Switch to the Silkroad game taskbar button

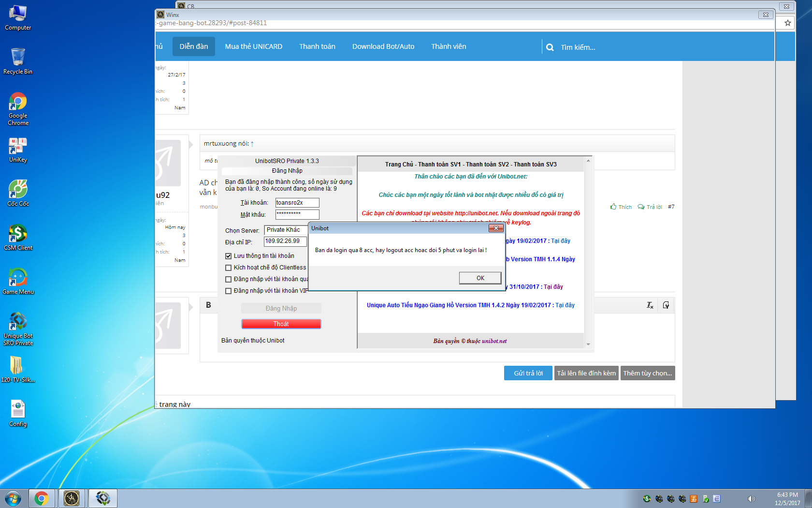click(72, 498)
